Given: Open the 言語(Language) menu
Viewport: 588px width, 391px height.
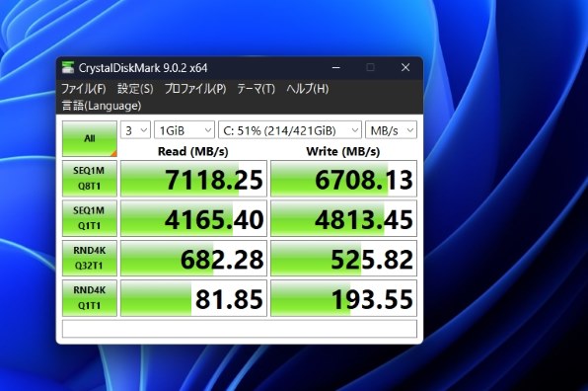Looking at the screenshot, I should pyautogui.click(x=102, y=106).
